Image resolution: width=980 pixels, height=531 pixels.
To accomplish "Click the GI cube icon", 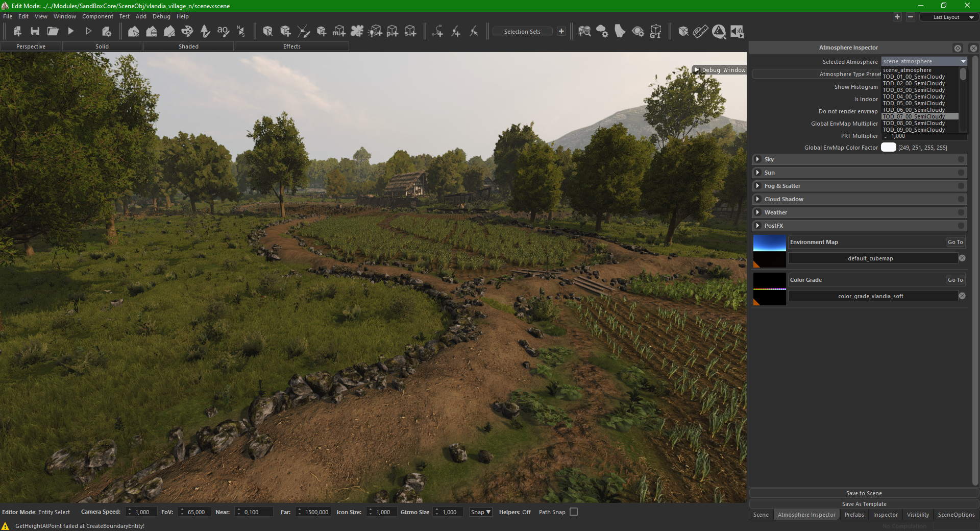I will click(655, 32).
